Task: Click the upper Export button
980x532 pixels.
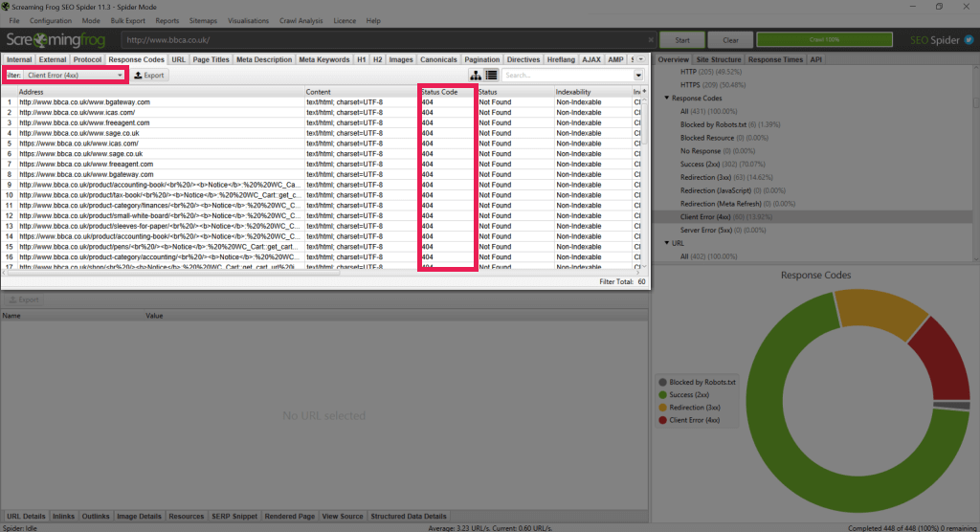Action: 148,75
